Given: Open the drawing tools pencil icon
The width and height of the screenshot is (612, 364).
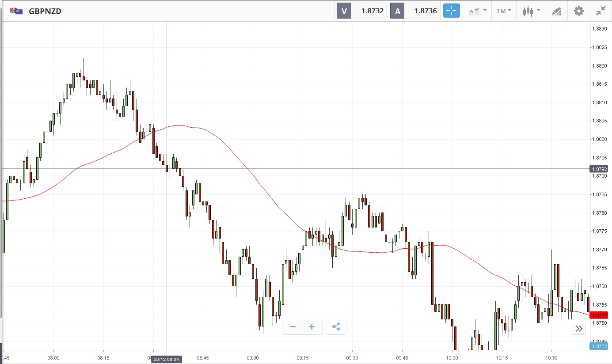Looking at the screenshot, I should click(x=556, y=11).
